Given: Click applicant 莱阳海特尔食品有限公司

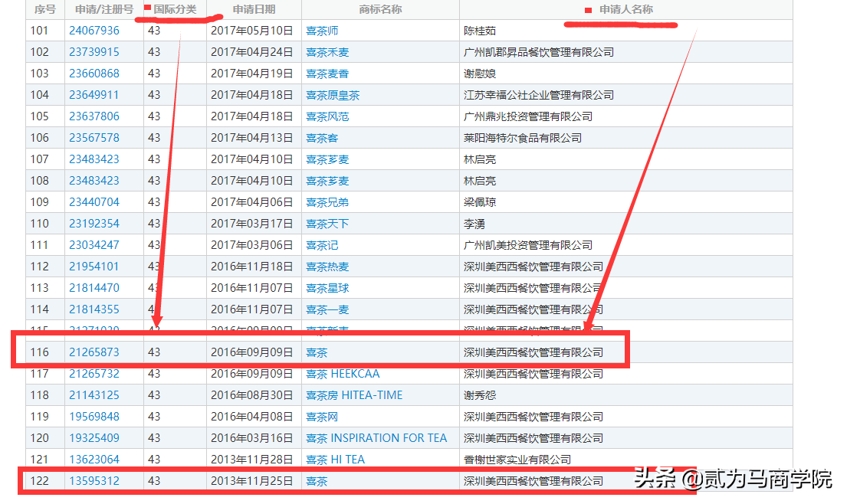Looking at the screenshot, I should 522,138.
